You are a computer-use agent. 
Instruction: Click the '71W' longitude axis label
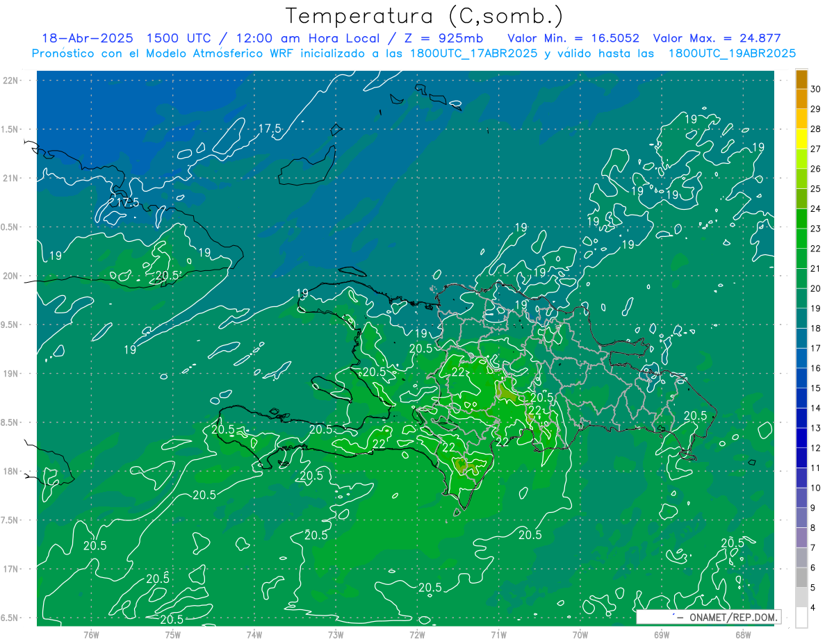coord(498,635)
